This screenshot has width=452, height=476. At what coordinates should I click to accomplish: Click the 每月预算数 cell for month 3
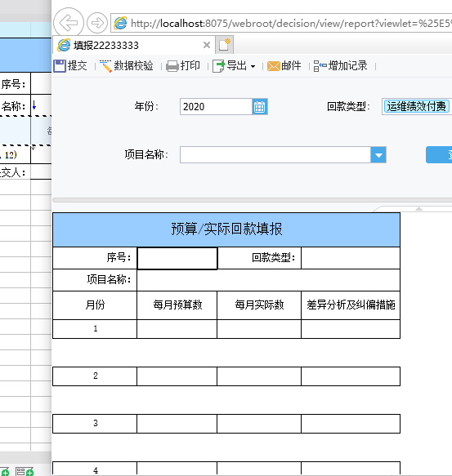[x=177, y=424]
